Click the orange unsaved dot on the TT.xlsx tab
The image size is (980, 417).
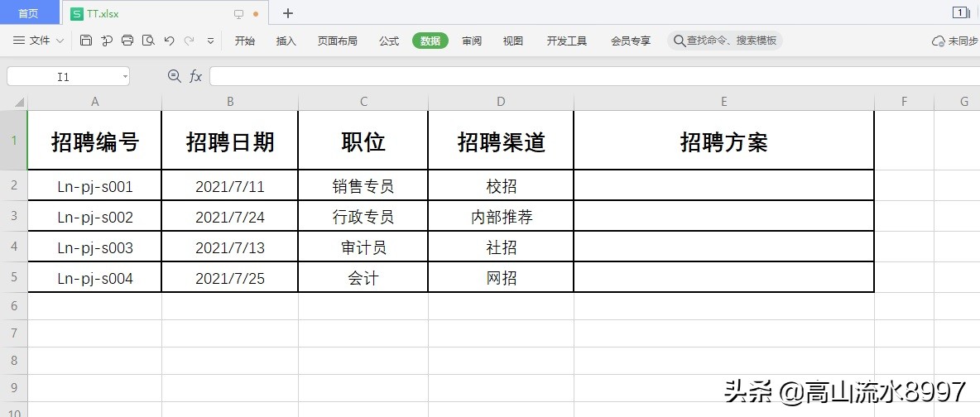pos(256,14)
